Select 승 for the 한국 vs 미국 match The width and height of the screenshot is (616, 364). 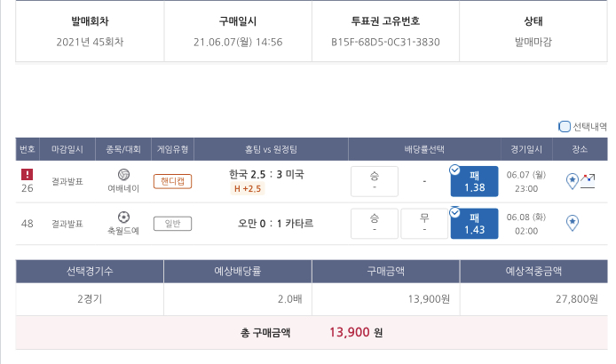[x=374, y=181]
